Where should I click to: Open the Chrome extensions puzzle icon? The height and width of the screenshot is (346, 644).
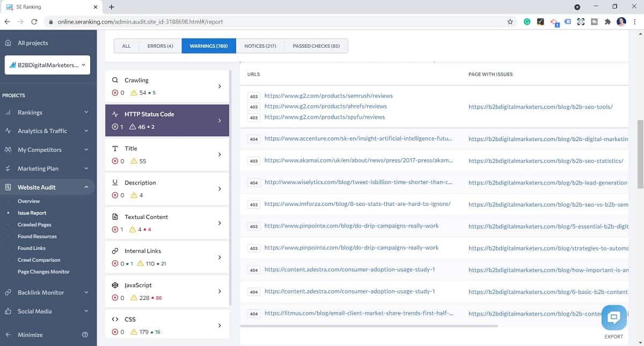click(608, 22)
